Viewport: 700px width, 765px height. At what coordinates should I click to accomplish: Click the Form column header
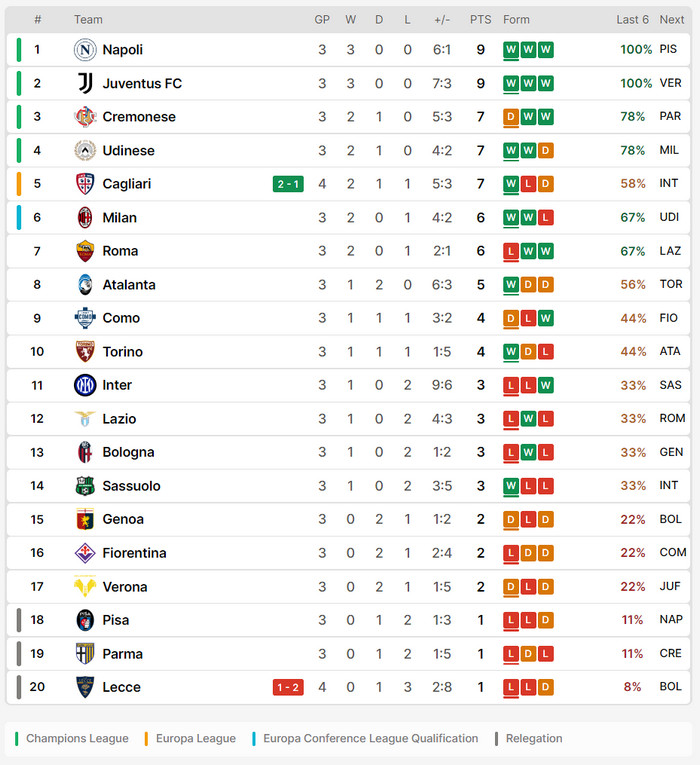pyautogui.click(x=516, y=20)
